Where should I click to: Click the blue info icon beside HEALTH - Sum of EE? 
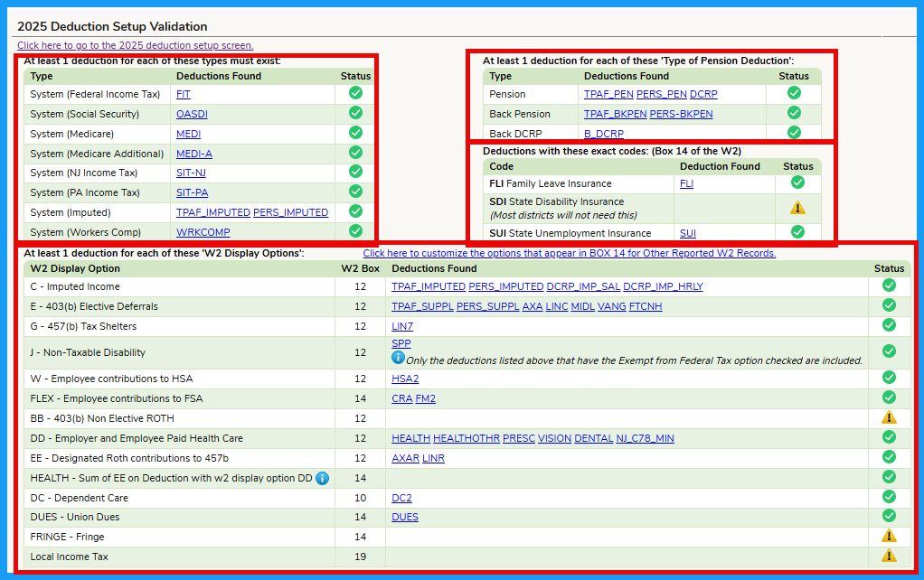323,478
